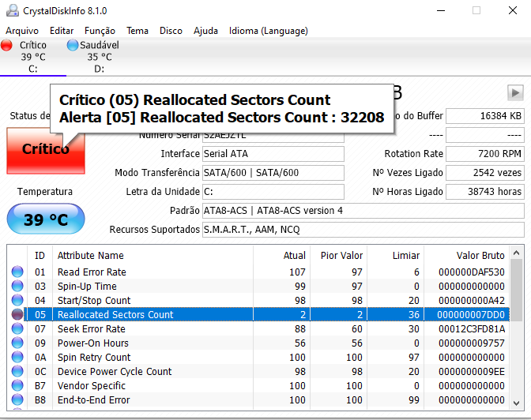Select the D: disk tab

pyautogui.click(x=100, y=57)
